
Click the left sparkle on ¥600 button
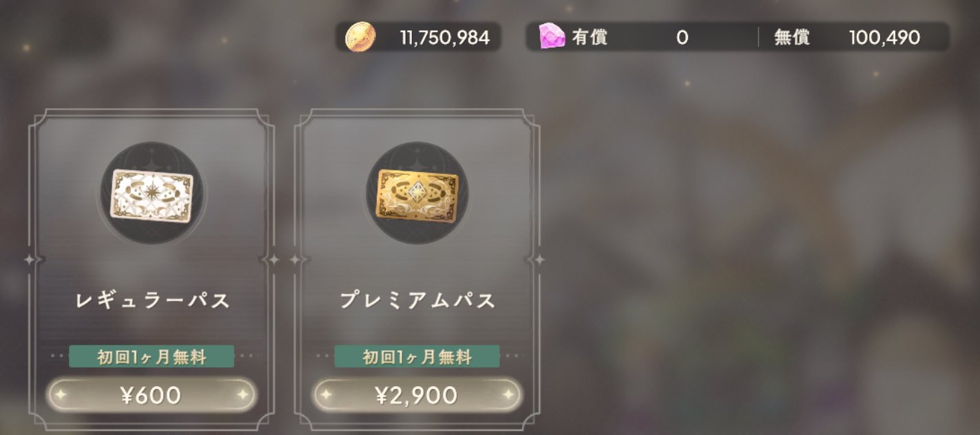tap(60, 395)
